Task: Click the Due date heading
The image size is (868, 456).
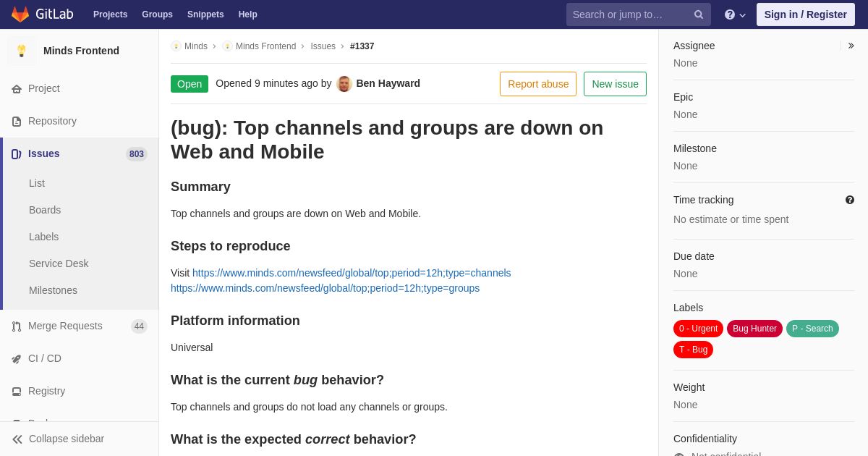Action: [694, 256]
